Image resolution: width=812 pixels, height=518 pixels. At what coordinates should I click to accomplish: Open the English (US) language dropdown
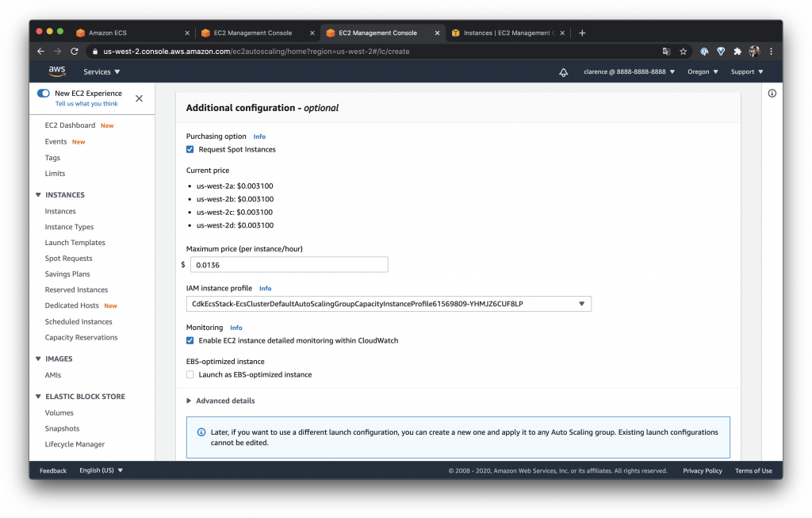point(101,470)
